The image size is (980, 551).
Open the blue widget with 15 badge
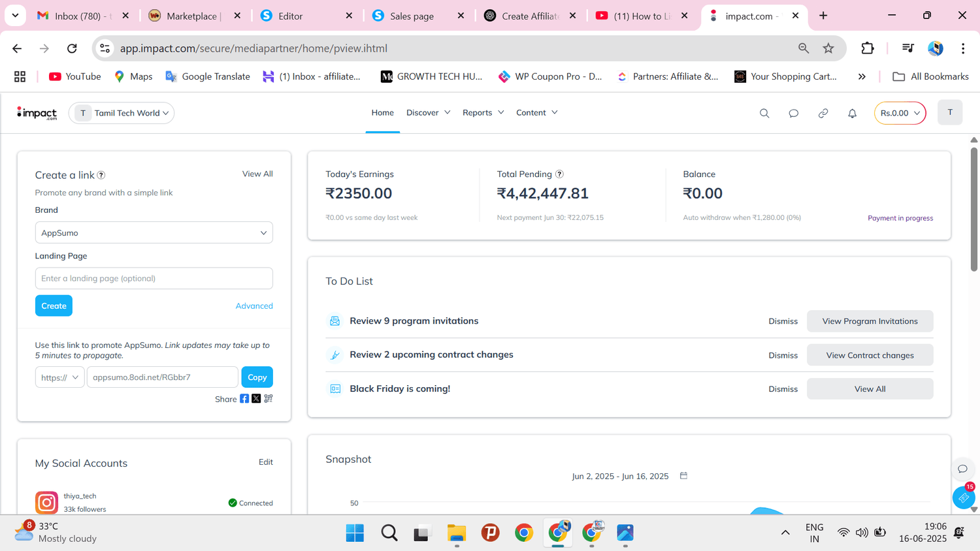(x=964, y=497)
